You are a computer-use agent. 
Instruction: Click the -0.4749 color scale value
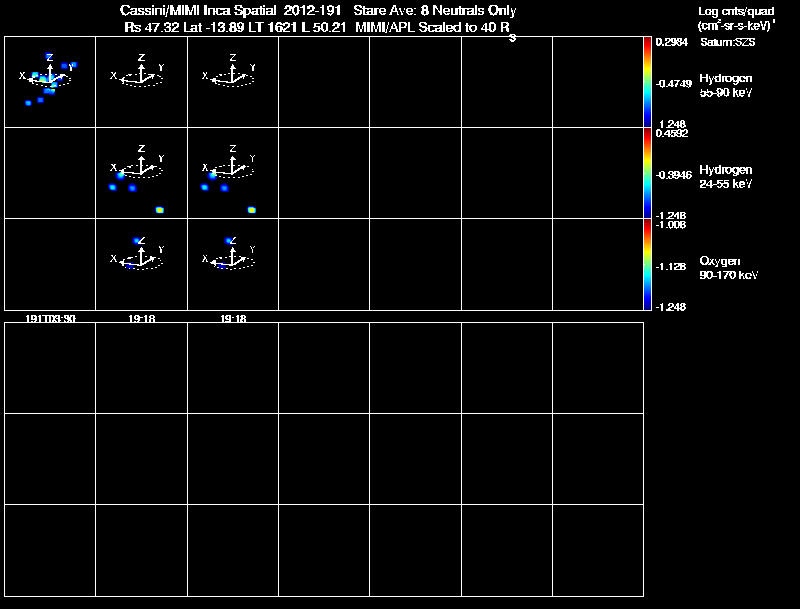(x=673, y=84)
